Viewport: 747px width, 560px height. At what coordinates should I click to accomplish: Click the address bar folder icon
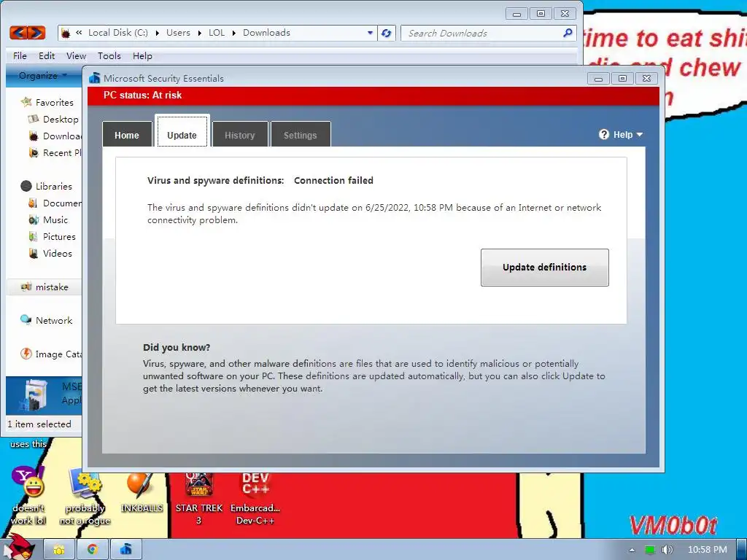(66, 33)
